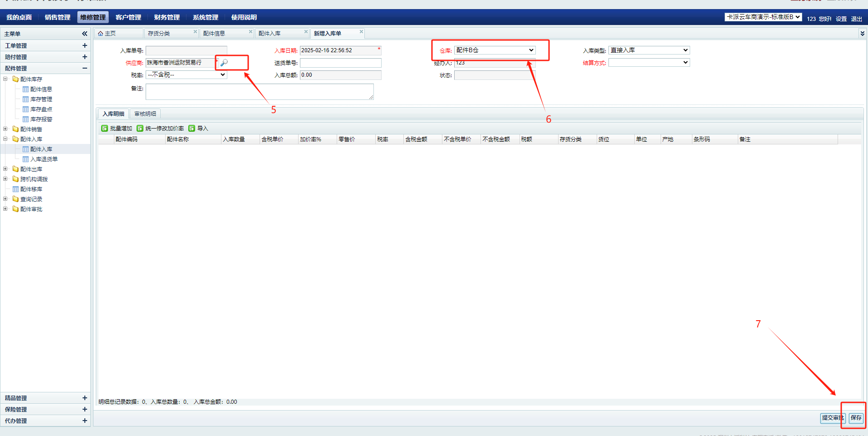Switch to the 审核明细 tab
868x436 pixels.
tap(145, 114)
